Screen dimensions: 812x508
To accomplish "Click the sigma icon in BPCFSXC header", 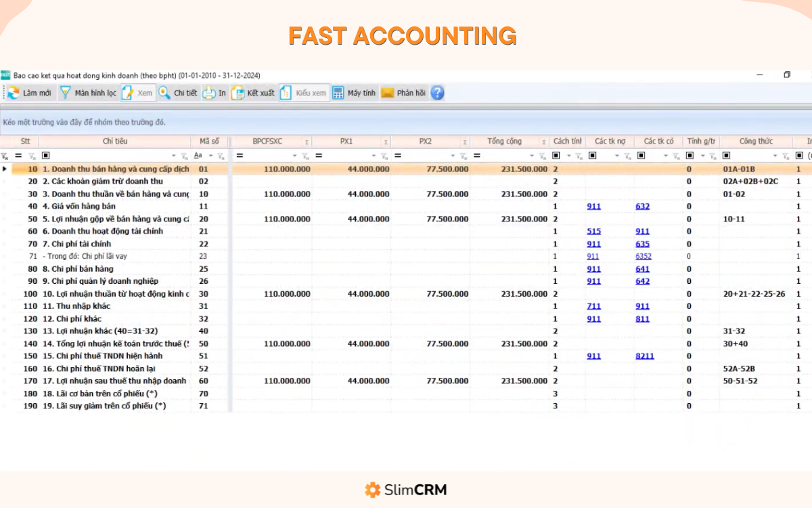I will click(307, 142).
